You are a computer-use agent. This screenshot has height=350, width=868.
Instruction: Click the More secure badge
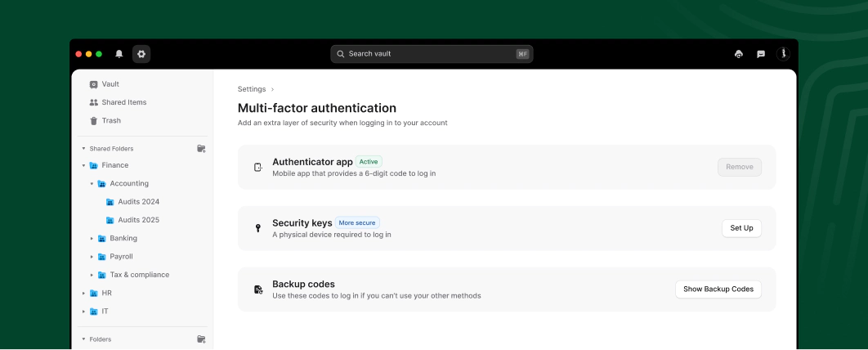click(x=357, y=222)
